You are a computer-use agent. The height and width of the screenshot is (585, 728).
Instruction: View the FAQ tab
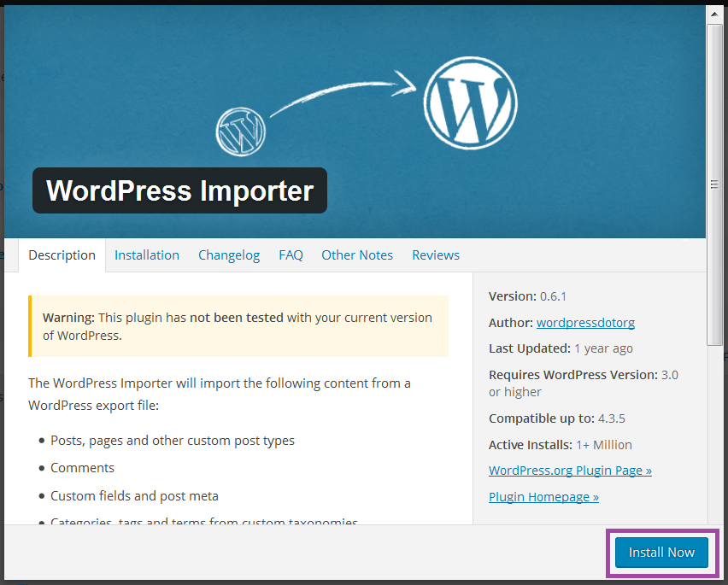click(x=291, y=255)
